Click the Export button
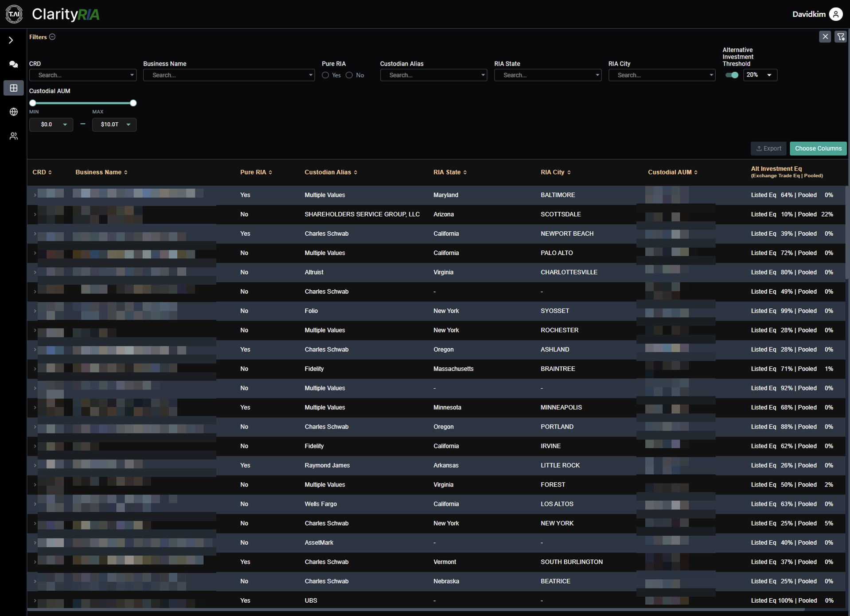This screenshot has height=616, width=850. pyautogui.click(x=768, y=148)
